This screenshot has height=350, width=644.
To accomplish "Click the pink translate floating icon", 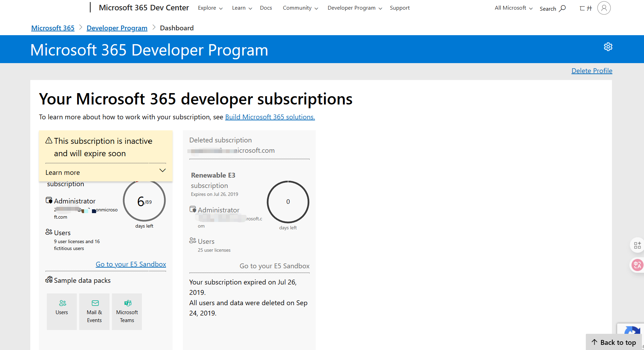I will pyautogui.click(x=637, y=265).
